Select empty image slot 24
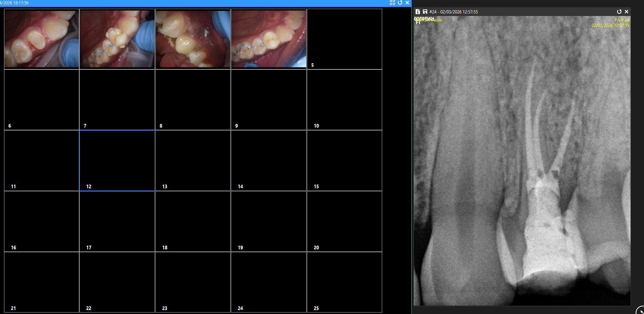This screenshot has height=314, width=644. point(269,282)
